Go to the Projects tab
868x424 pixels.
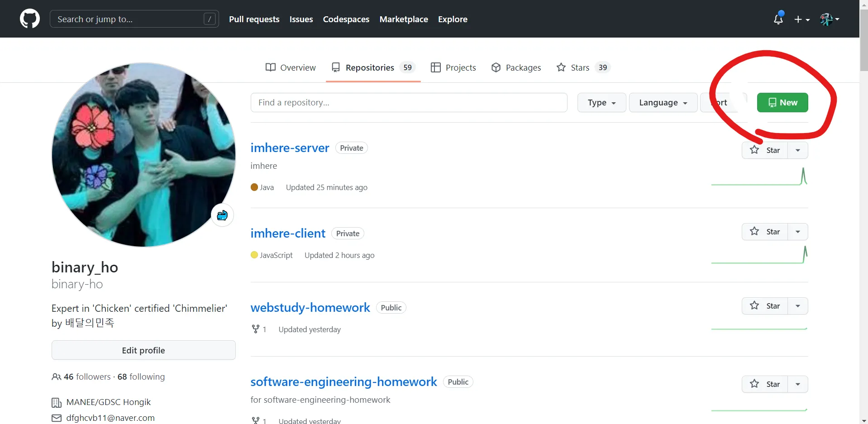tap(453, 67)
